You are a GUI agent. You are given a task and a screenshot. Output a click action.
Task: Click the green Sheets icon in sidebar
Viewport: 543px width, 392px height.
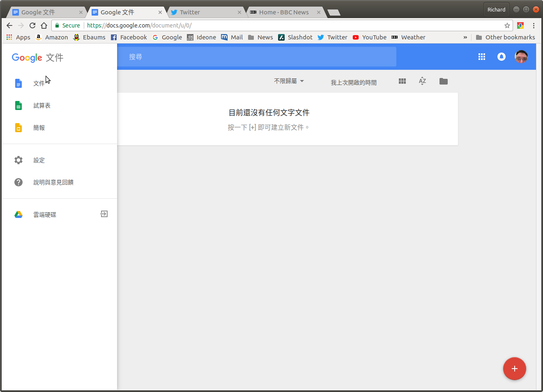[x=18, y=105]
